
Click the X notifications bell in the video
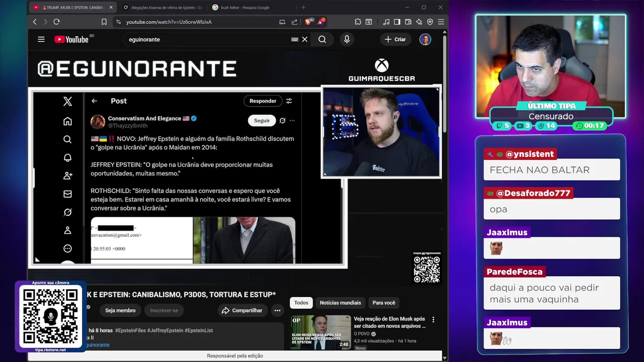tap(67, 157)
